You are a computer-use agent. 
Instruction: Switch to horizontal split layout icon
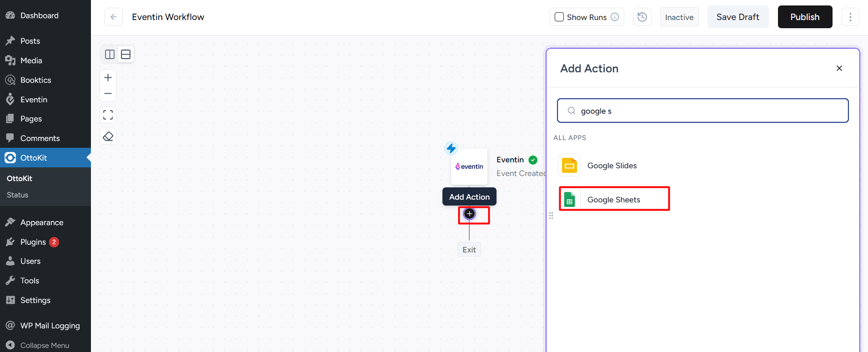tap(126, 55)
